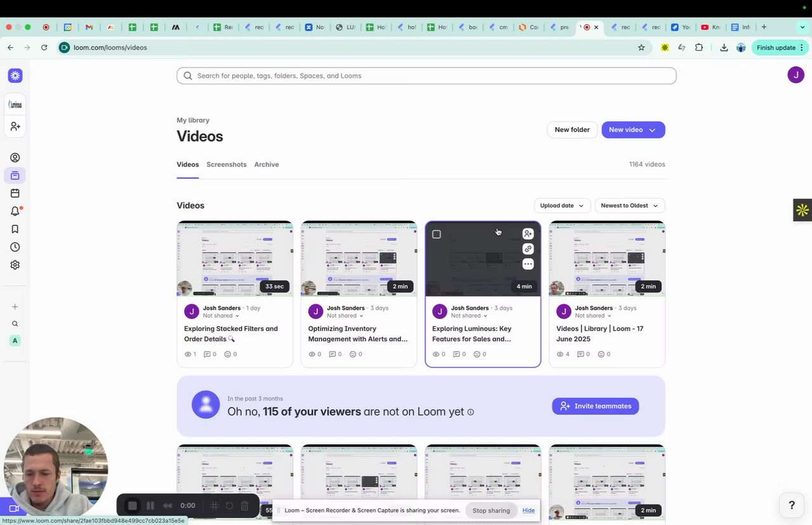Select checkbox on Exploring Luminous video
The image size is (812, 525).
pyautogui.click(x=436, y=234)
